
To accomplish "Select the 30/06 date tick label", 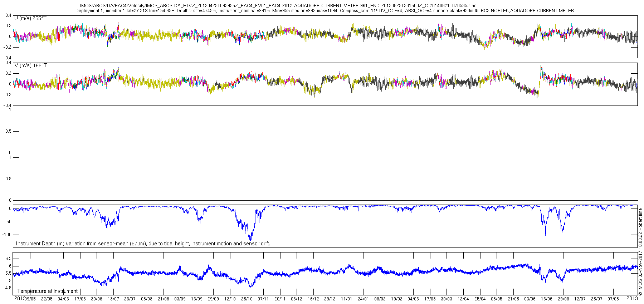I will click(x=97, y=299).
